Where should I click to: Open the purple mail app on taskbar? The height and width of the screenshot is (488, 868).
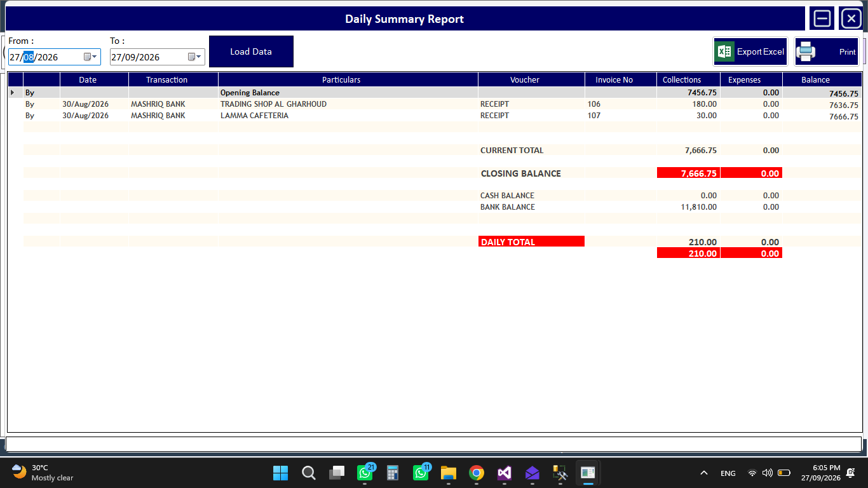(x=532, y=473)
